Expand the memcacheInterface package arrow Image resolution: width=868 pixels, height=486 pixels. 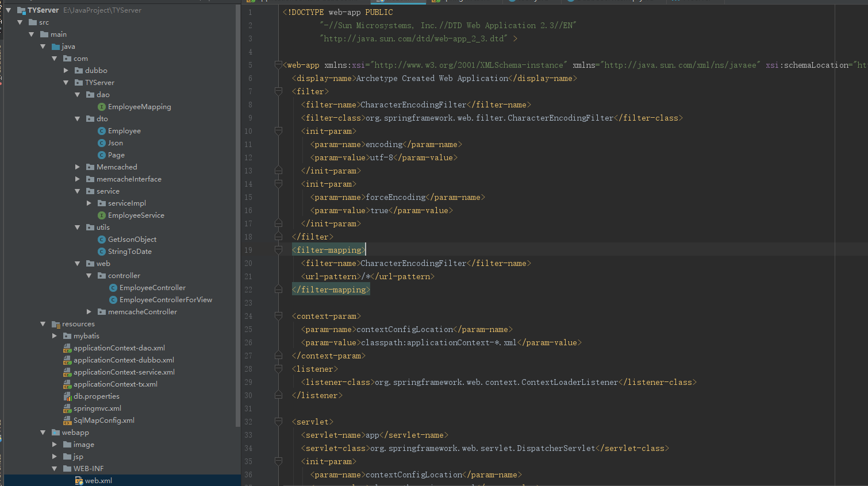coord(78,179)
